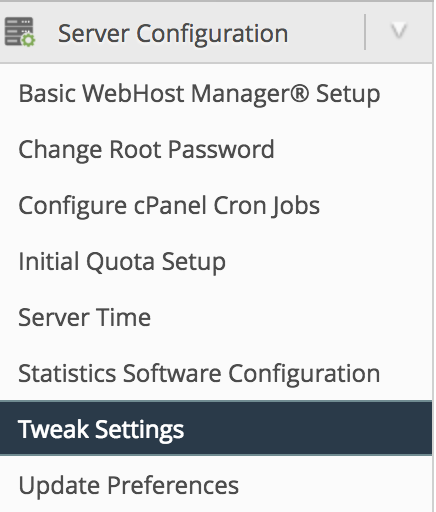Screen dimensions: 436x512
Task: Click the word Statistics in sidebar
Action: point(67,374)
